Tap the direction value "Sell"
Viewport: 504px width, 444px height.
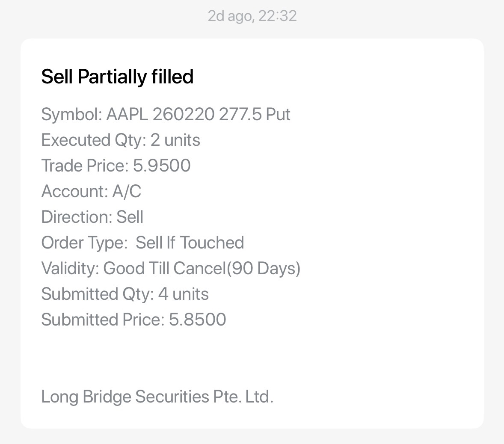point(130,217)
